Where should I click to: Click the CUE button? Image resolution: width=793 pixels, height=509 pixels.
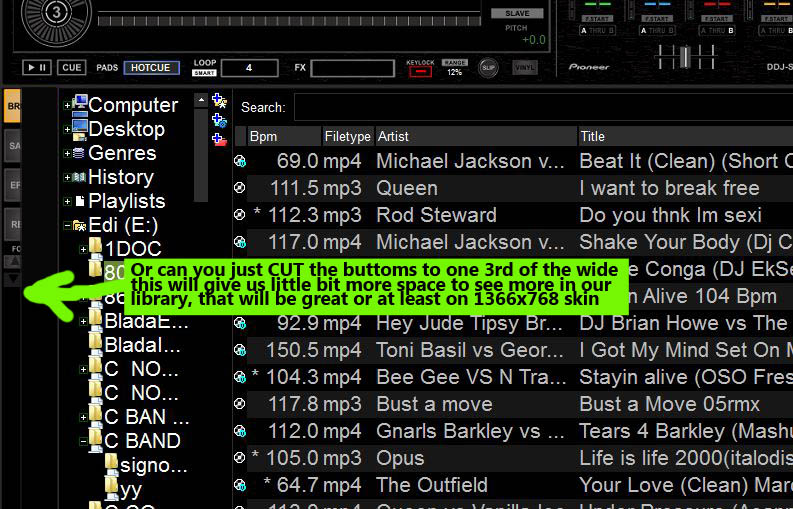click(71, 67)
